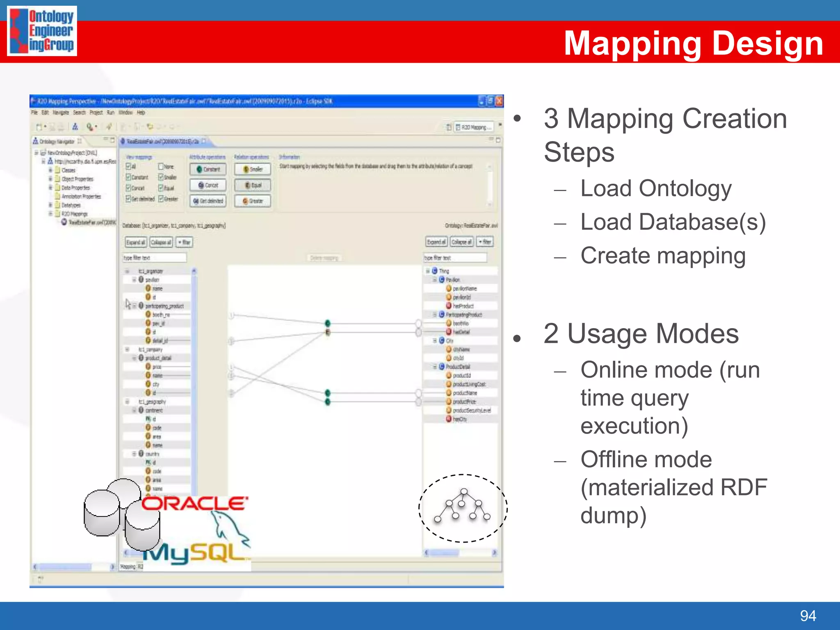This screenshot has height=630, width=840.
Task: Expand the Classes folder in Ontology Navigator
Action: [x=50, y=170]
